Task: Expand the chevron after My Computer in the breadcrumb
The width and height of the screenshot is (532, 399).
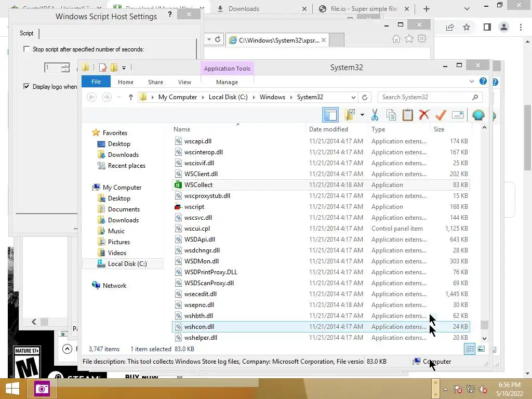Action: click(203, 97)
